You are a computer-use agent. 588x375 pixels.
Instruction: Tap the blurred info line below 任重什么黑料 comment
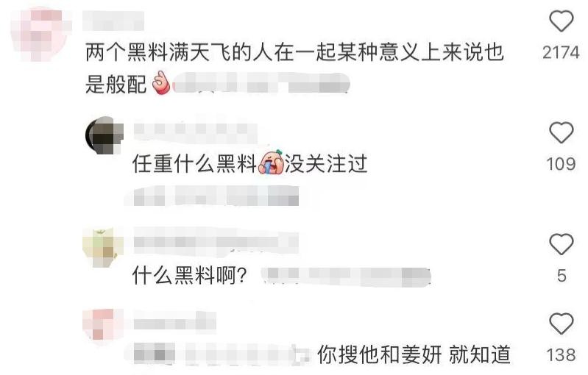216,196
